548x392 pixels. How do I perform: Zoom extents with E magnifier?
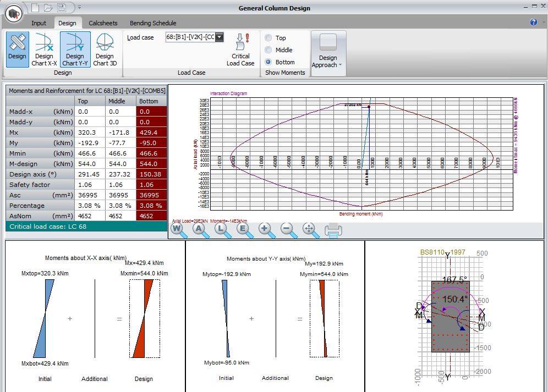pos(244,230)
